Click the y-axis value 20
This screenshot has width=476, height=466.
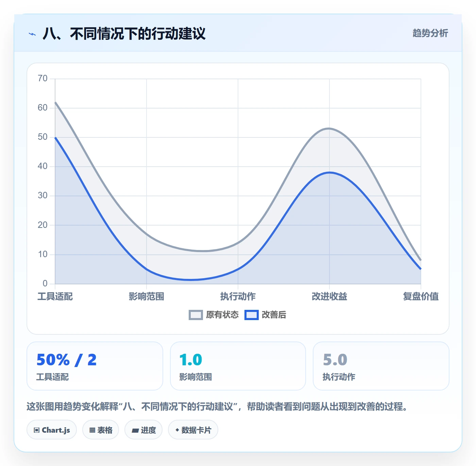(42, 225)
